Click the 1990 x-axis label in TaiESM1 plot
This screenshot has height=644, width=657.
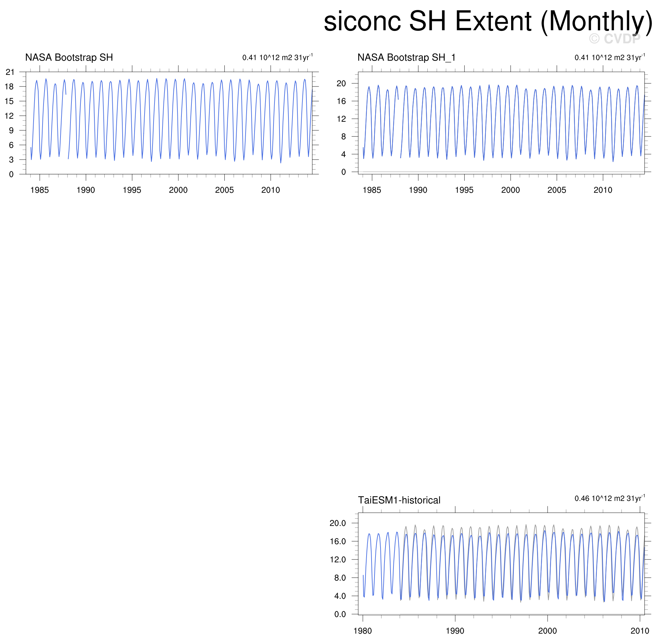(455, 631)
